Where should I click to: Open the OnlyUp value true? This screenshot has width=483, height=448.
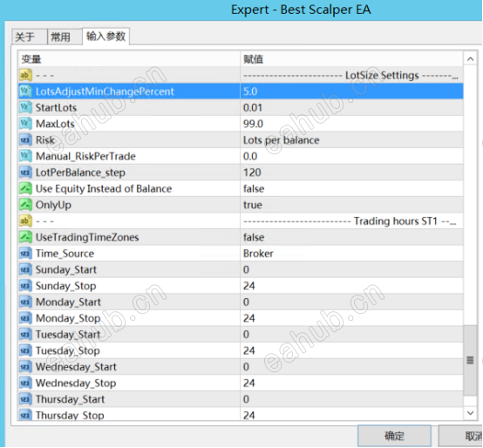[x=351, y=205]
